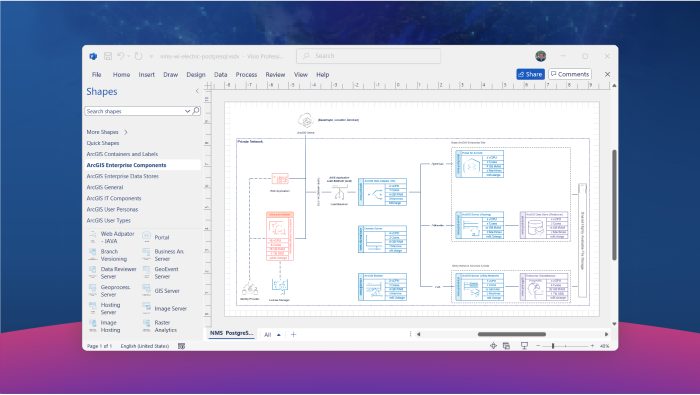This screenshot has width=700, height=395.
Task: Open Customize Quick Access Toolbar dropdown
Action: point(151,57)
